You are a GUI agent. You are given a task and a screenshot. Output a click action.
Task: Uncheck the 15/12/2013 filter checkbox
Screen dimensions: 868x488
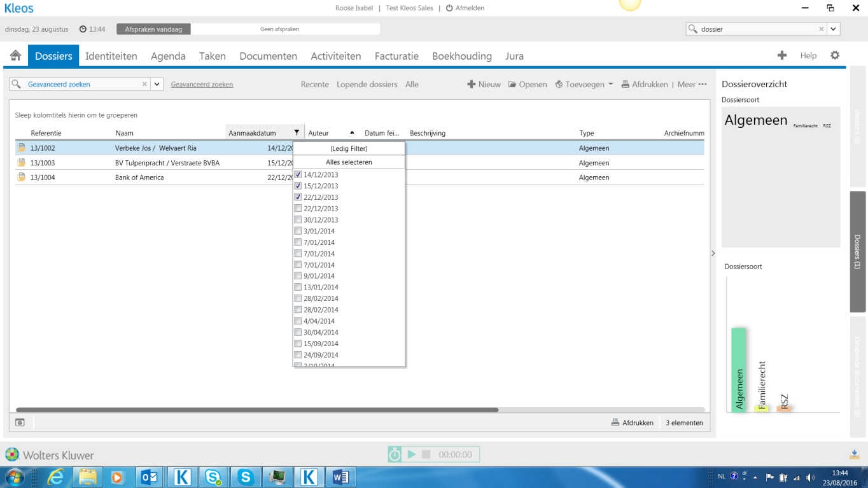pyautogui.click(x=298, y=186)
